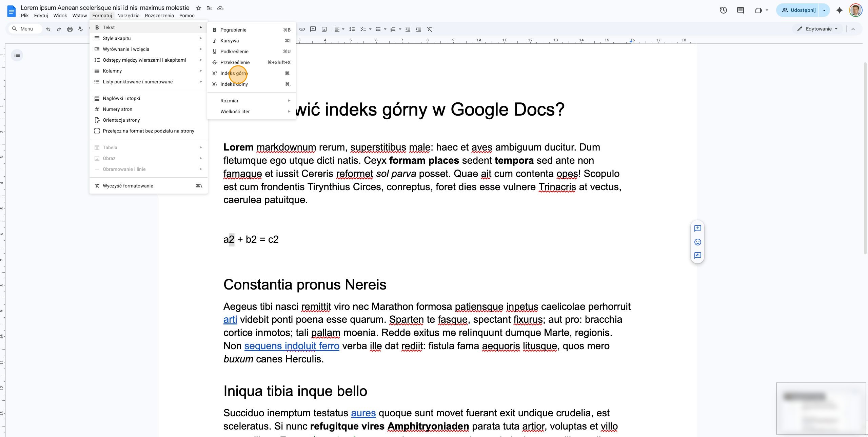The width and height of the screenshot is (868, 437).
Task: Insert a link with the chain icon
Action: pyautogui.click(x=302, y=29)
